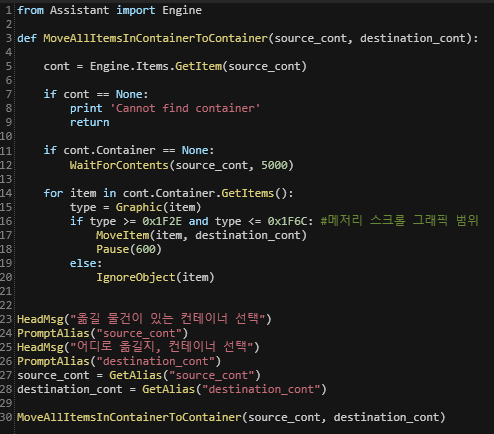Click line number 30 in the gutter
The width and height of the screenshot is (494, 434).
(x=6, y=417)
